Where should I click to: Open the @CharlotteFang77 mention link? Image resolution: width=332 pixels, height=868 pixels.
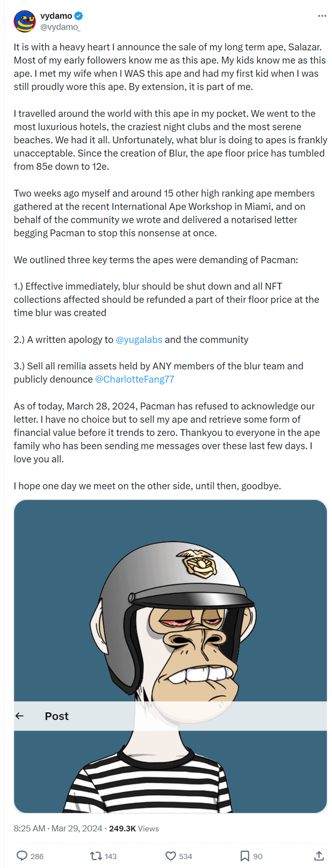click(135, 379)
